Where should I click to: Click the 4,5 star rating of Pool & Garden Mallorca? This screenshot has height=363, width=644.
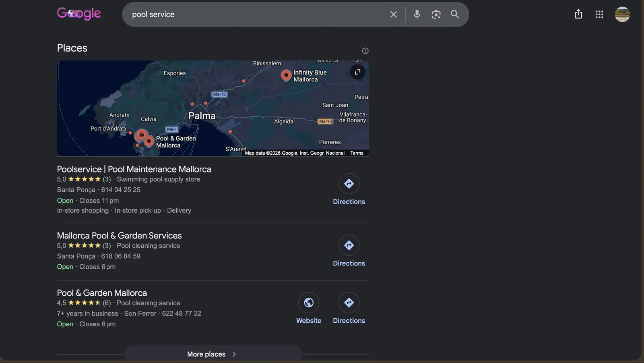84,303
